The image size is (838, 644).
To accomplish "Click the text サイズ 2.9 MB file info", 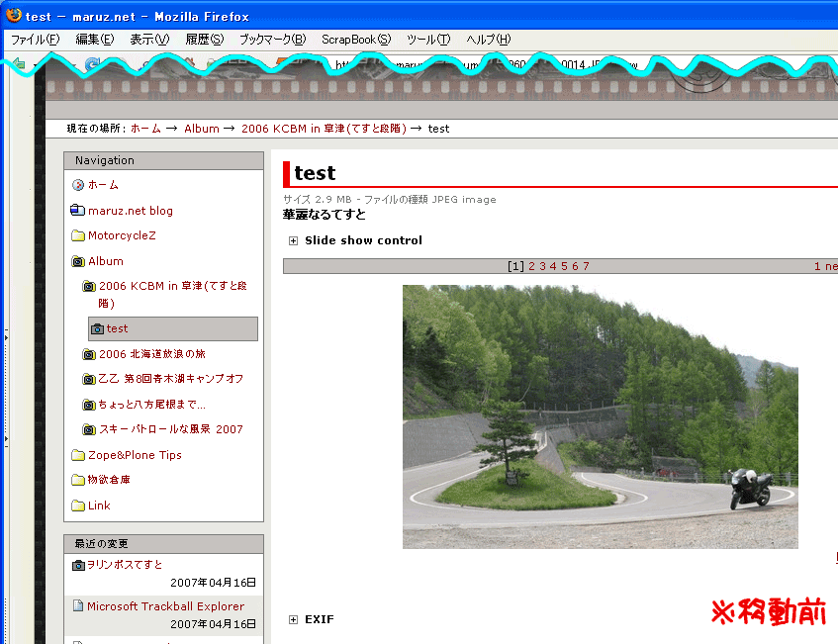I will click(x=390, y=200).
